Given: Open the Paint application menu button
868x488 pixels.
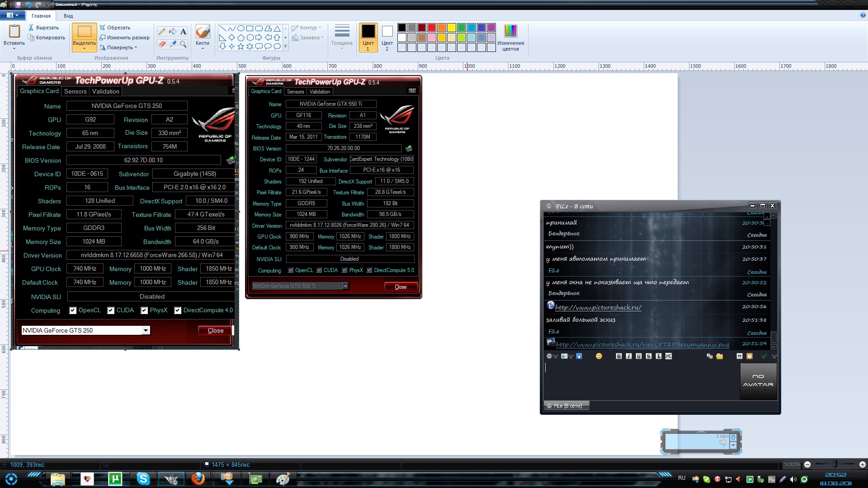Looking at the screenshot, I should pos(12,15).
